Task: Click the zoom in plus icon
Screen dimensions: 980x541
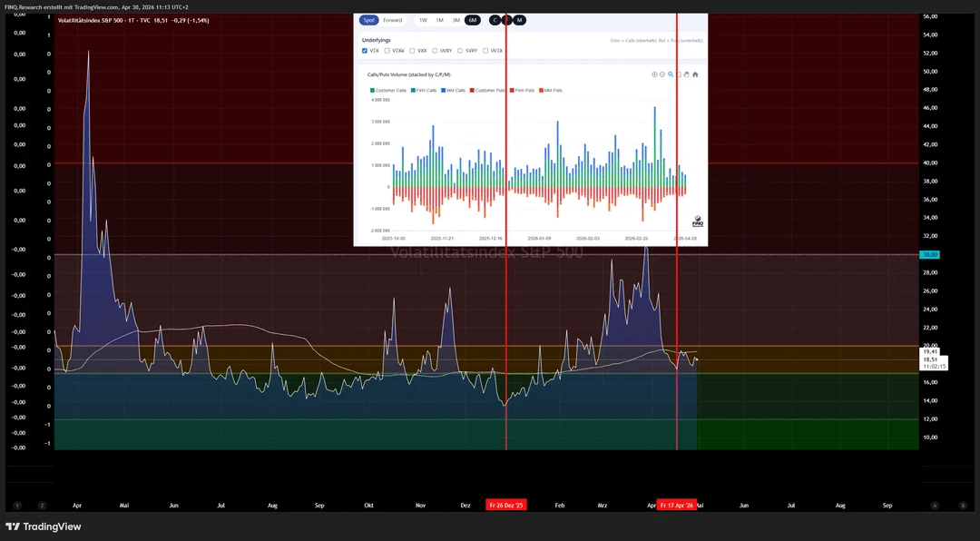Action: point(654,74)
